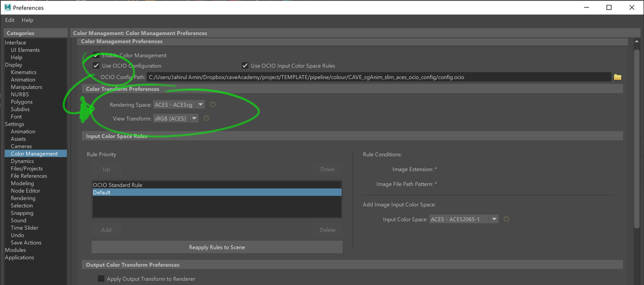Select Default rule in list

tap(217, 192)
